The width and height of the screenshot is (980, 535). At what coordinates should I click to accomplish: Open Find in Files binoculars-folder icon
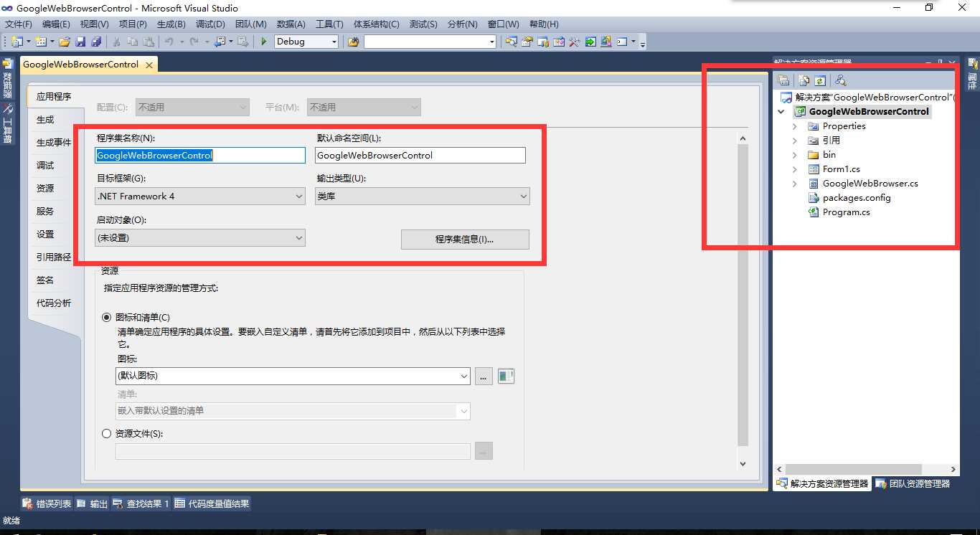tap(353, 42)
